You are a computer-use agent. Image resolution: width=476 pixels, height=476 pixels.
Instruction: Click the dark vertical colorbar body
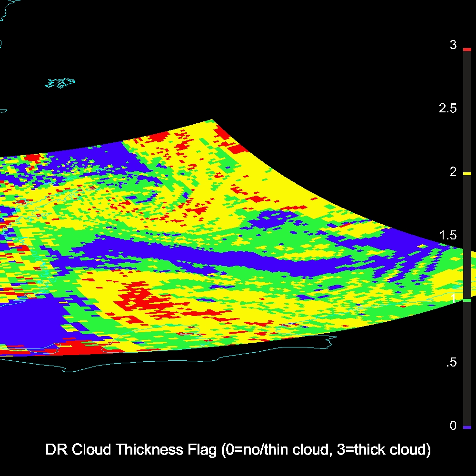click(x=466, y=362)
